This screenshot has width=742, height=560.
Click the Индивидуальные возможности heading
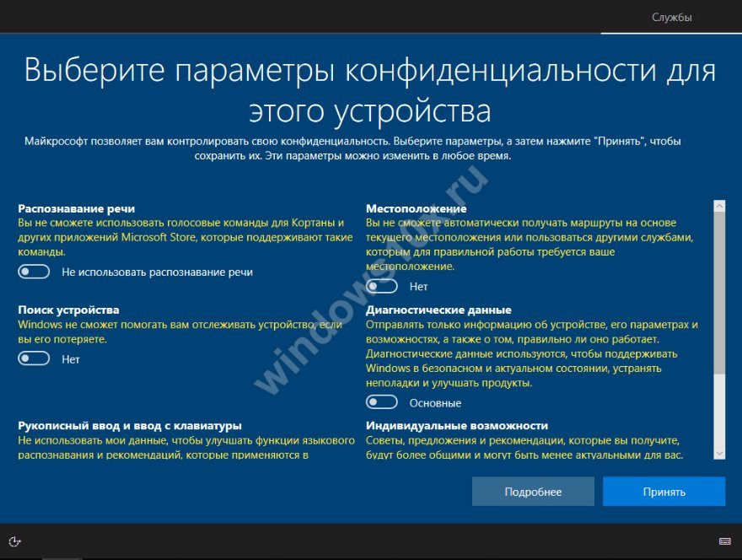tap(457, 425)
